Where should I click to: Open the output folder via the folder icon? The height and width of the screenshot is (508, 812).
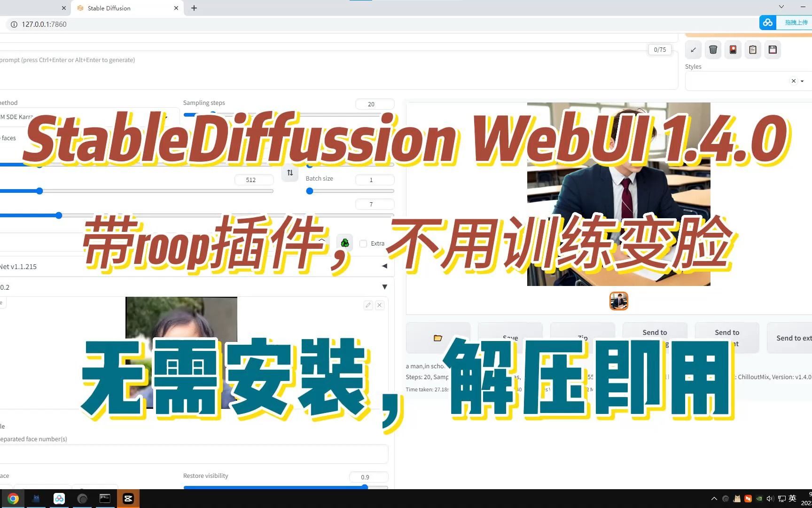click(x=437, y=338)
